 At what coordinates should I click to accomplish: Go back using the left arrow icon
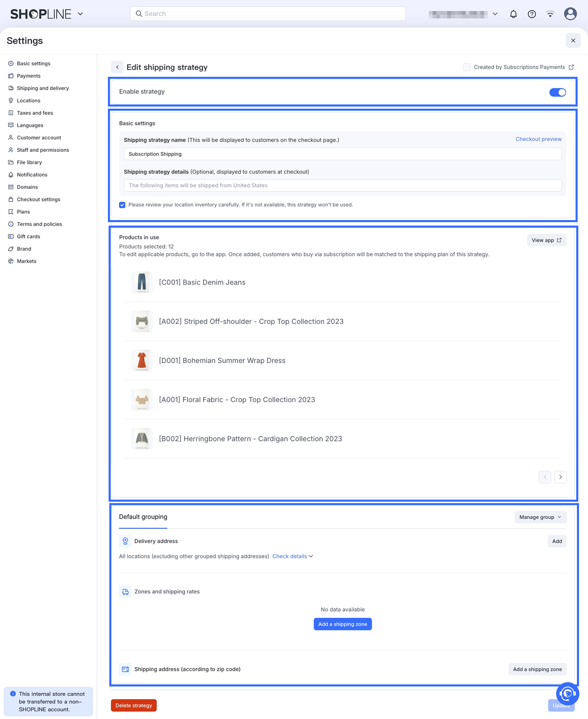(x=118, y=67)
